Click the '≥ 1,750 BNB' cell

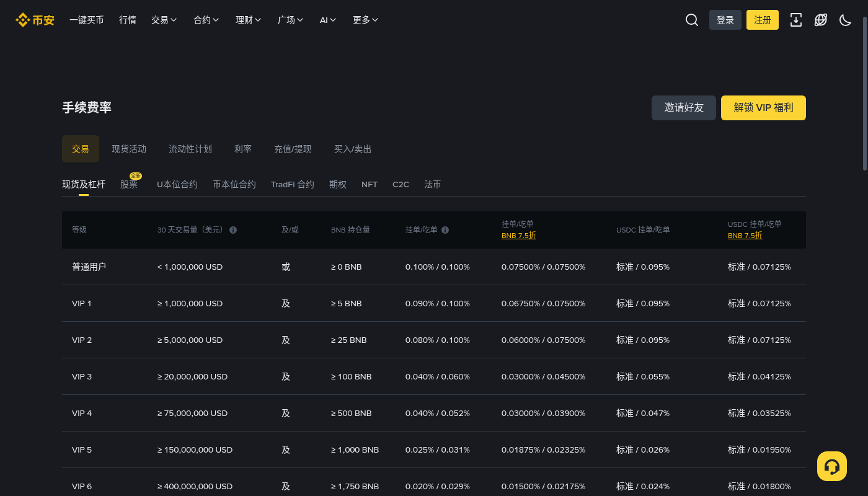pyautogui.click(x=355, y=486)
